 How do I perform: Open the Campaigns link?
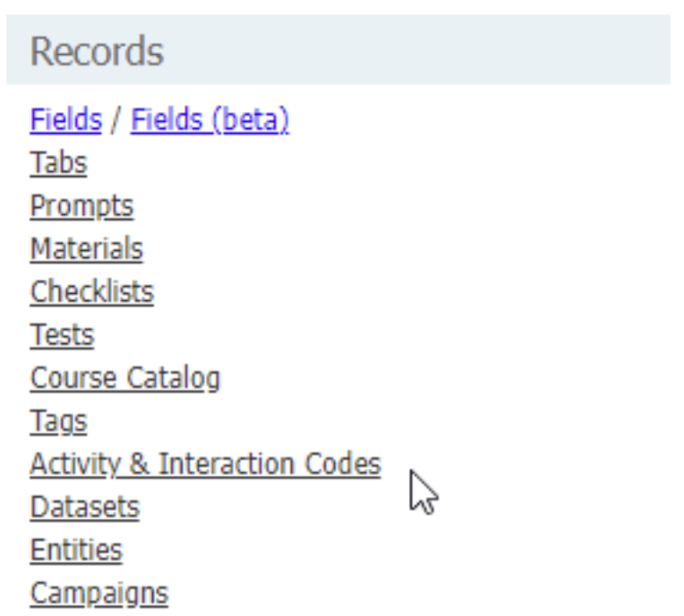click(x=99, y=594)
